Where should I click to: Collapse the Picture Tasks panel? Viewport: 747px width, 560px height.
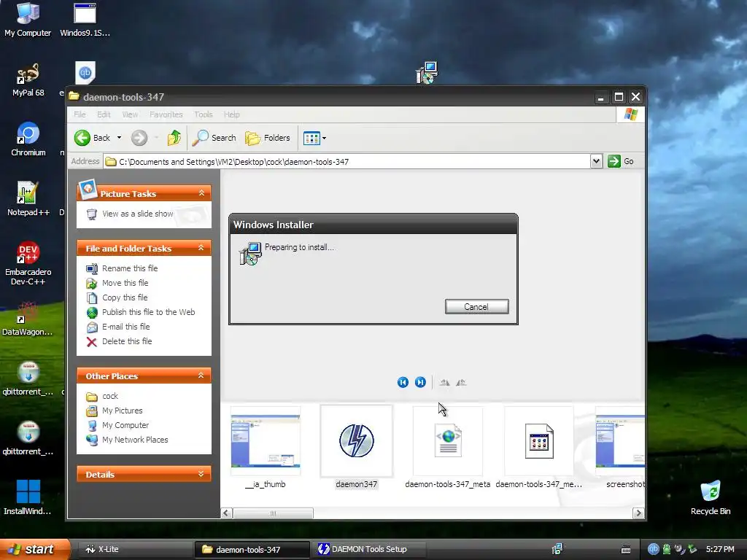click(x=201, y=192)
